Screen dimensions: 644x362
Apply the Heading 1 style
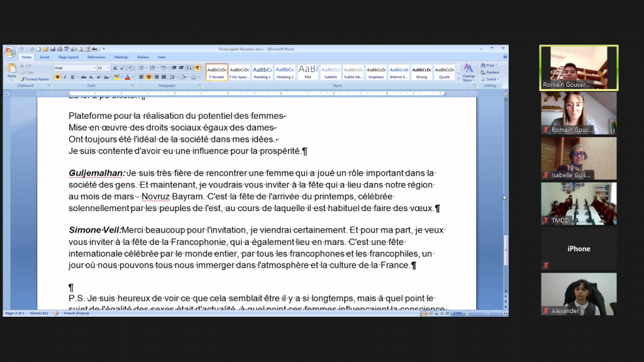262,72
